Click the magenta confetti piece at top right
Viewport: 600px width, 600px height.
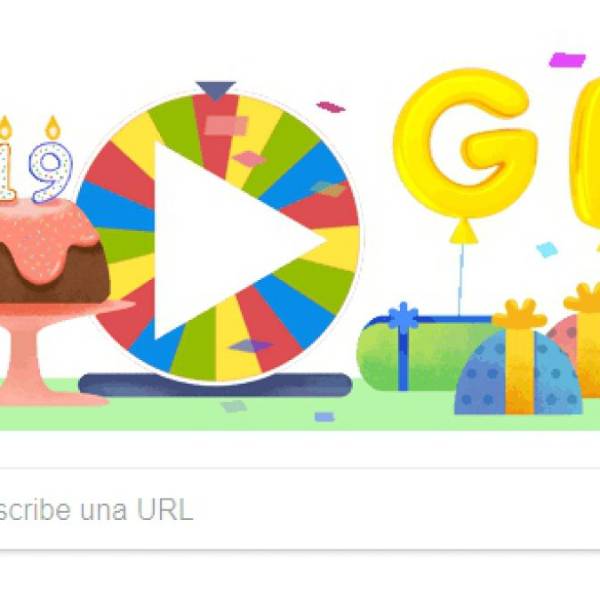567,60
